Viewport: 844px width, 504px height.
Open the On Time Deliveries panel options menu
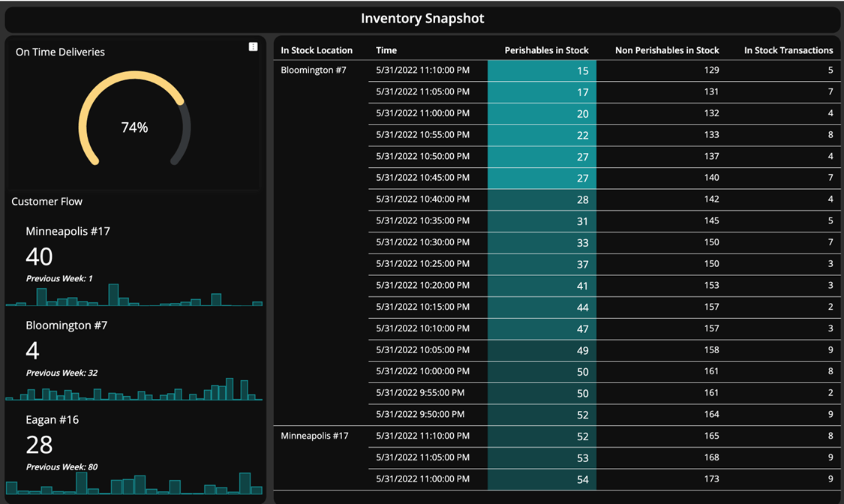pos(254,46)
